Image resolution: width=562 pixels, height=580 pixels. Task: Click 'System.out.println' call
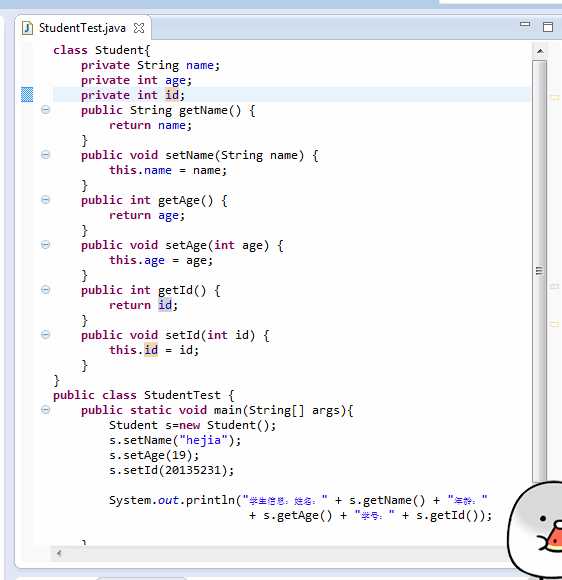pyautogui.click(x=172, y=500)
